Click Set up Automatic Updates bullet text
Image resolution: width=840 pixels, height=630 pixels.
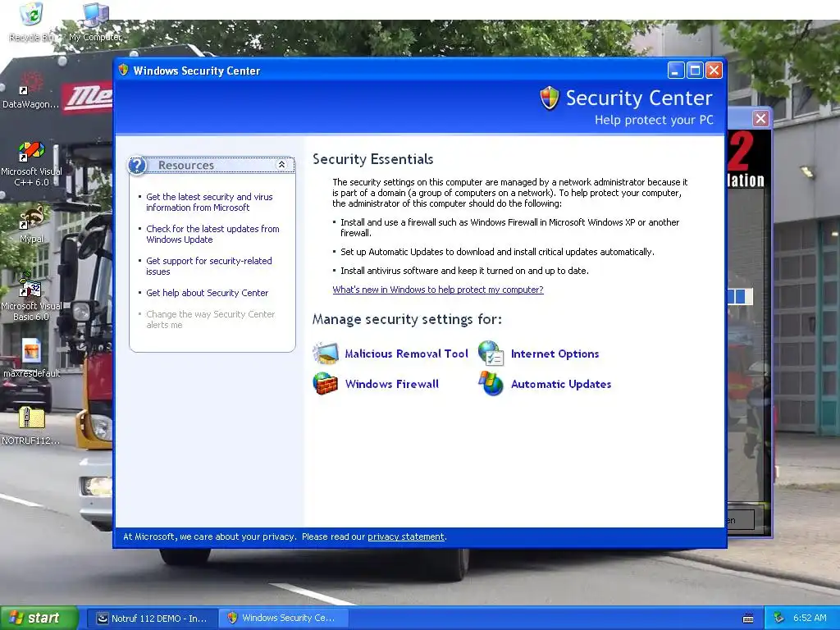497,252
